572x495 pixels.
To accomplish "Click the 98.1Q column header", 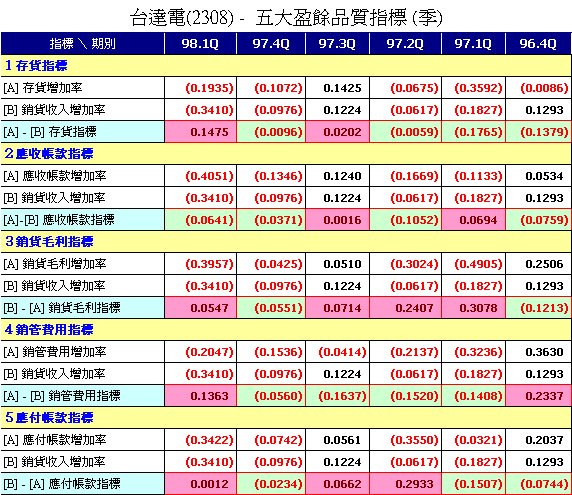I will pos(200,44).
